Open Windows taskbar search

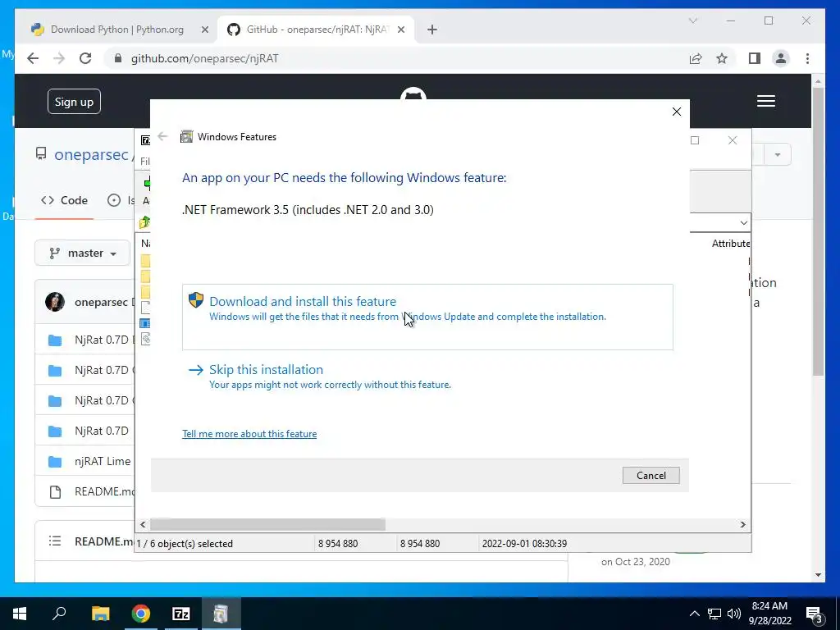click(x=59, y=614)
